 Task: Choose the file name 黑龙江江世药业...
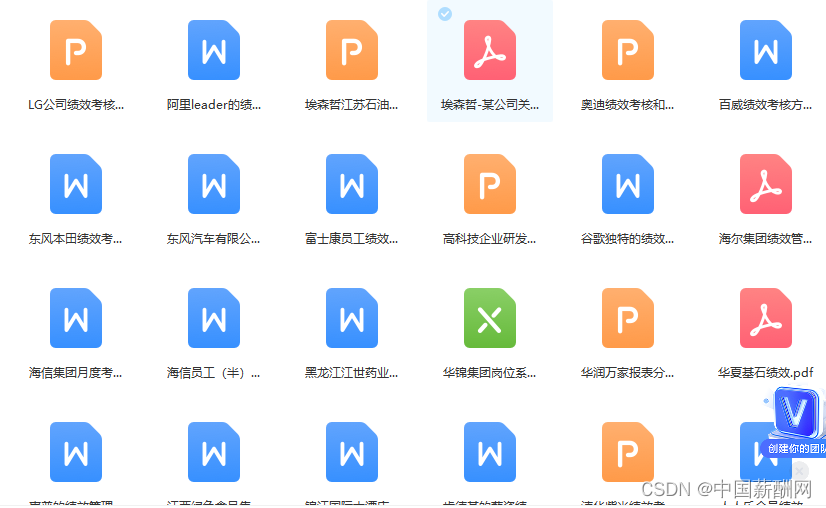tap(352, 373)
